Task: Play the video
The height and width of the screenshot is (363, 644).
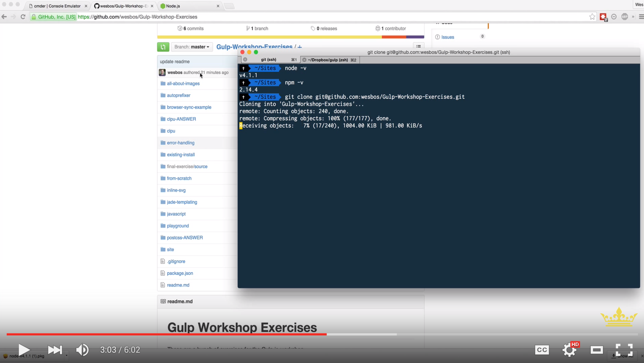Action: [x=24, y=350]
